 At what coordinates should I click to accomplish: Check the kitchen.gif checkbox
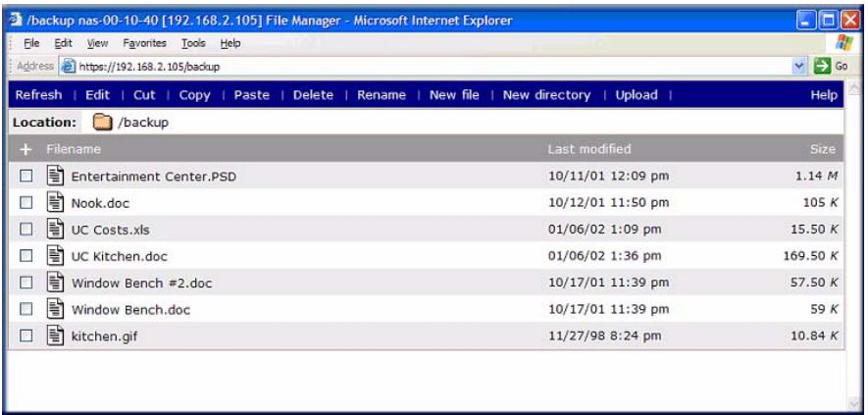tap(26, 336)
